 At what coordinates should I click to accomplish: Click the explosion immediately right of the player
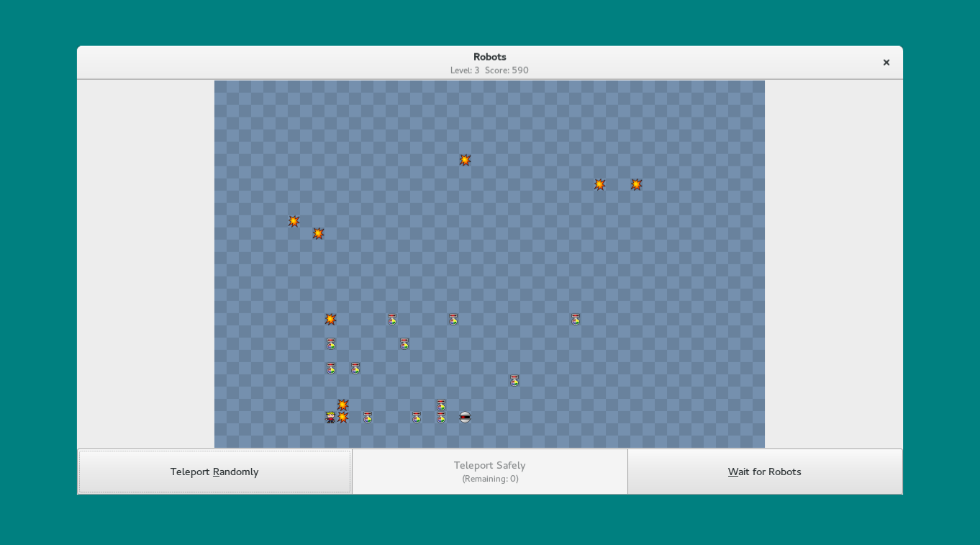point(342,417)
